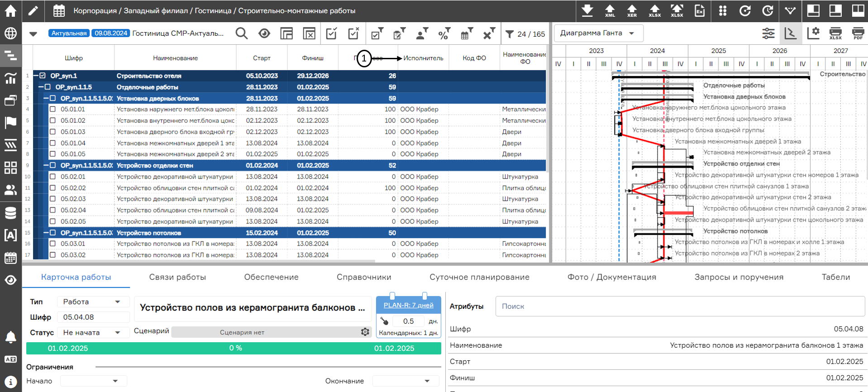Go to the Home screen icon

click(x=10, y=10)
